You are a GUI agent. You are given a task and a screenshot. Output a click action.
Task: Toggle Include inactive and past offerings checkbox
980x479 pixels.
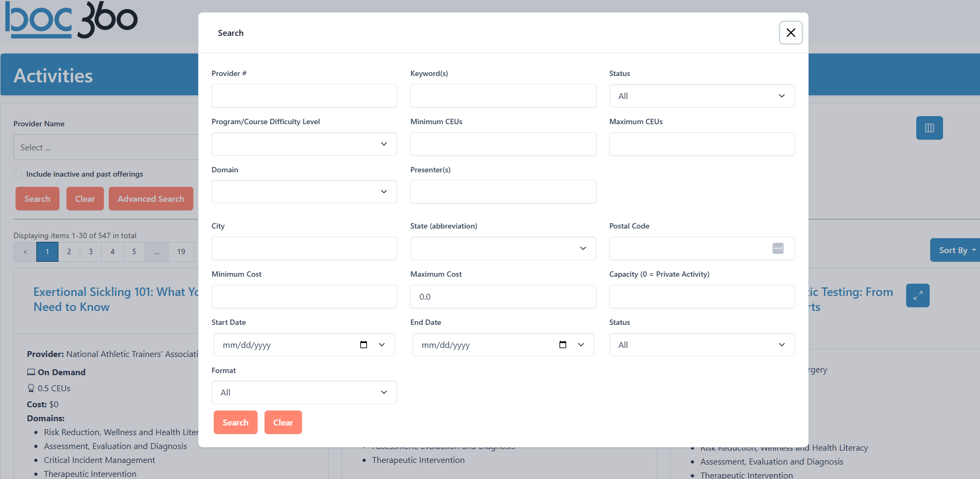point(18,173)
